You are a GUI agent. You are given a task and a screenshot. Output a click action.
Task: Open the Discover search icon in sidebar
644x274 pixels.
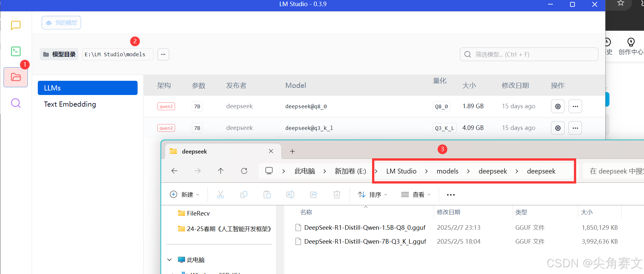[16, 103]
